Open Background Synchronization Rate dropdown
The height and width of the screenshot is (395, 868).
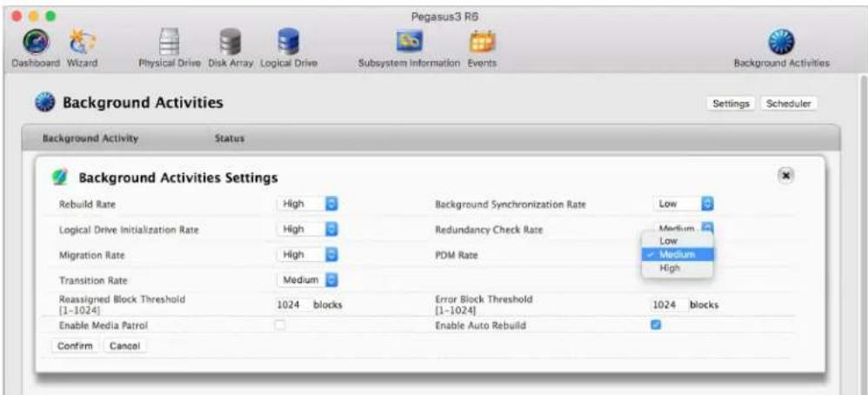coord(684,204)
